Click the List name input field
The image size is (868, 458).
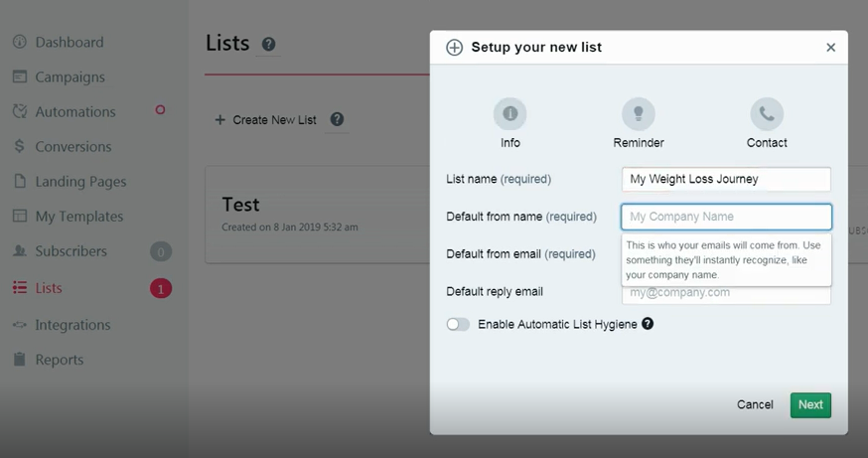[726, 179]
